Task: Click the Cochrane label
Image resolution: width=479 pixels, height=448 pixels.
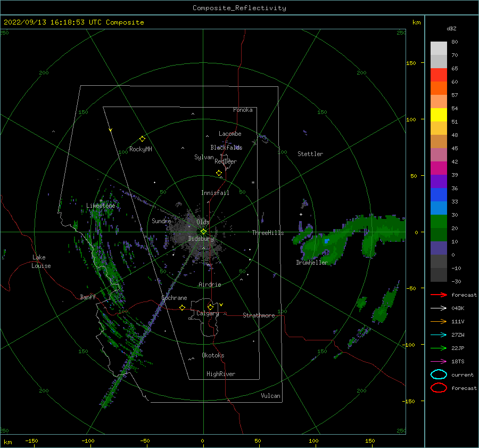Action: 174,298
